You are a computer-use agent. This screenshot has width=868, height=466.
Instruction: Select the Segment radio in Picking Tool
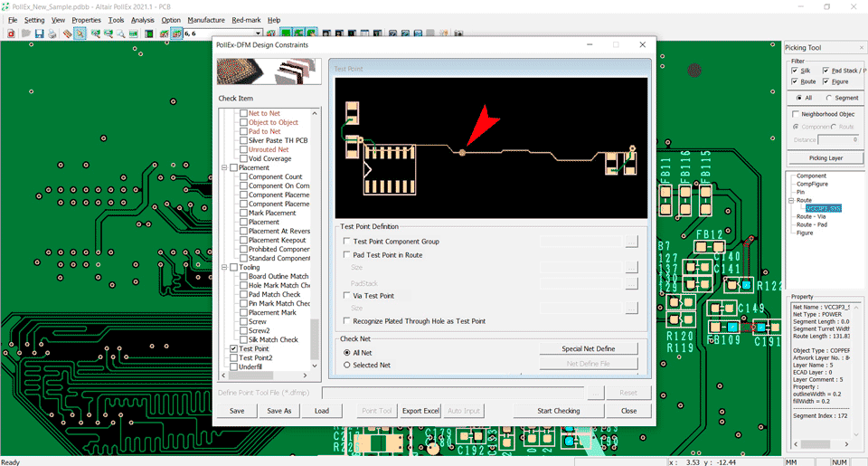coord(829,98)
